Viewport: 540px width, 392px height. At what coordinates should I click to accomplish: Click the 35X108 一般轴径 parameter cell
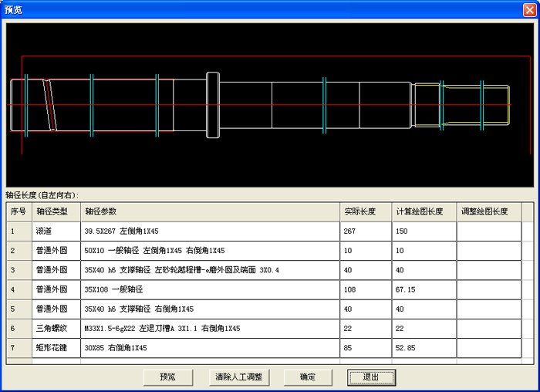click(210, 289)
